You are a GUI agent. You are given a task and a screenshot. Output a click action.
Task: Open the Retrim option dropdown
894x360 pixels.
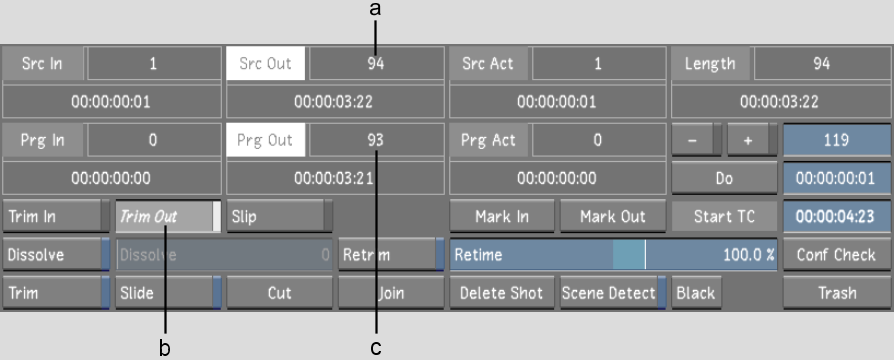(391, 255)
